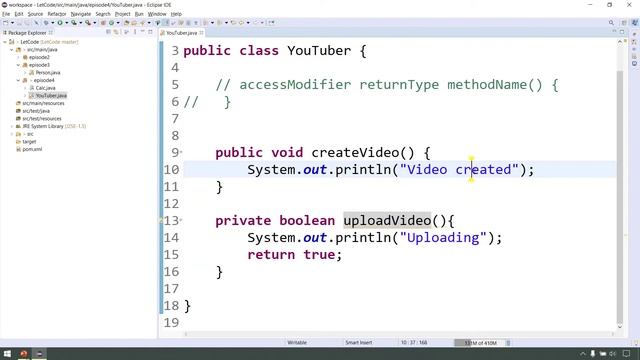Viewport: 640px width, 360px height.
Task: Open the Project menu
Action: 122,14
